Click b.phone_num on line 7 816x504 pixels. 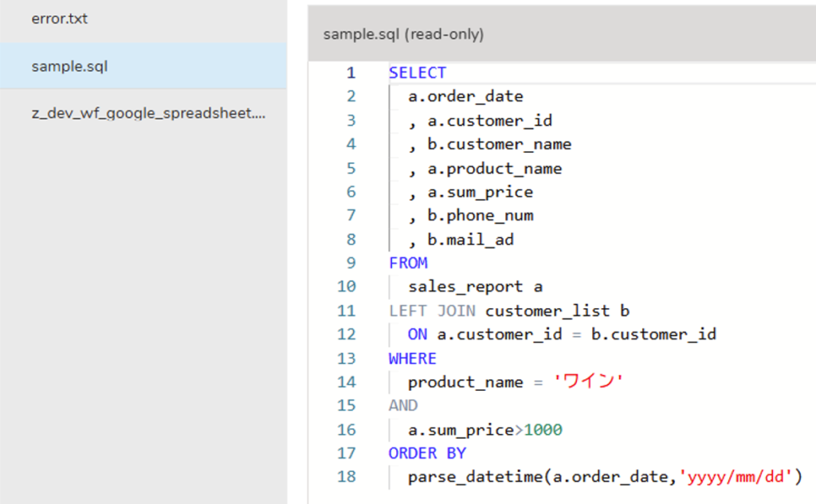click(x=481, y=215)
